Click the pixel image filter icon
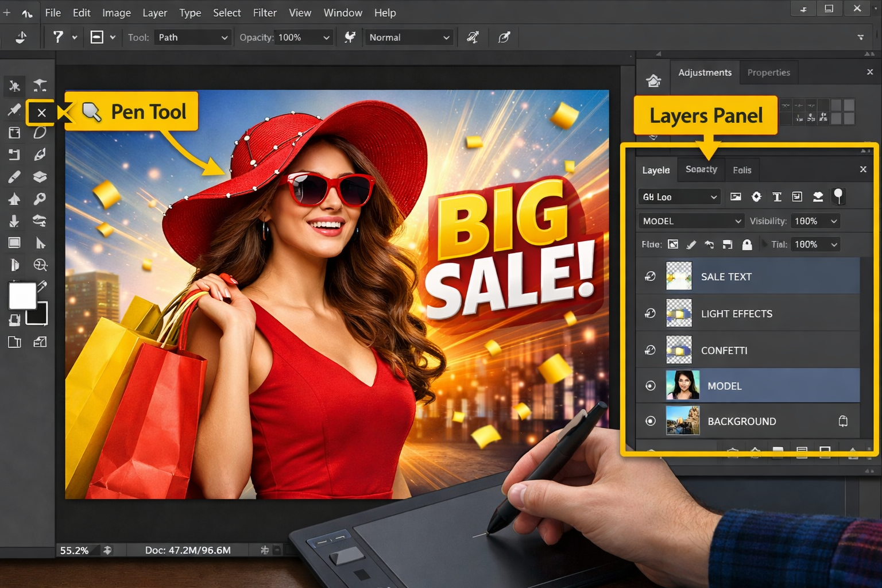The image size is (882, 588). pos(736,197)
